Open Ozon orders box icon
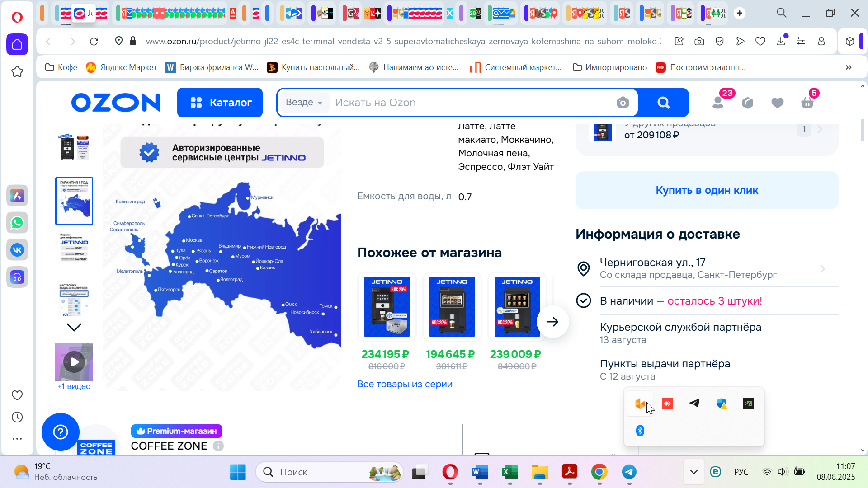The width and height of the screenshot is (868, 488). coord(748,103)
